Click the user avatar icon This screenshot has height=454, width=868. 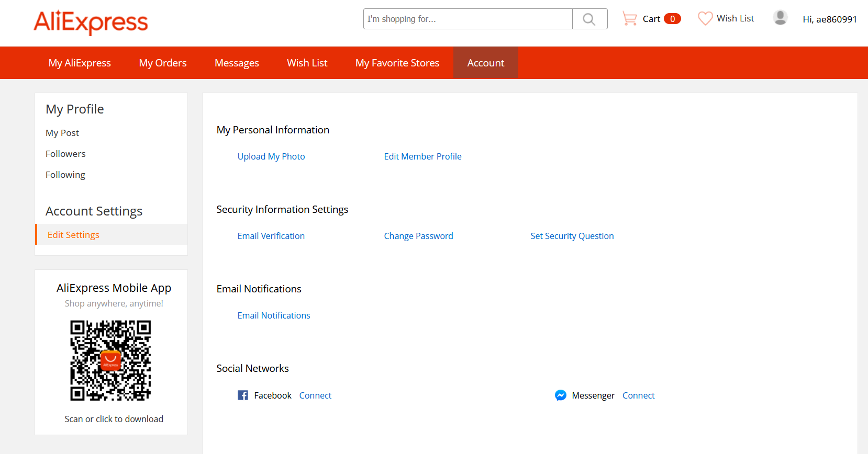(x=780, y=18)
